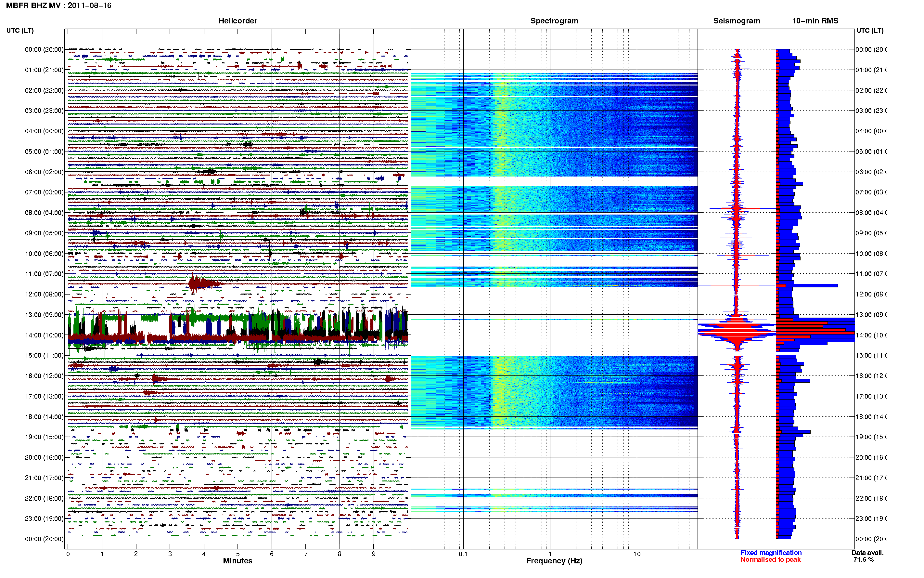Click the 10 frequency tick label
924x578 pixels.
[637, 554]
